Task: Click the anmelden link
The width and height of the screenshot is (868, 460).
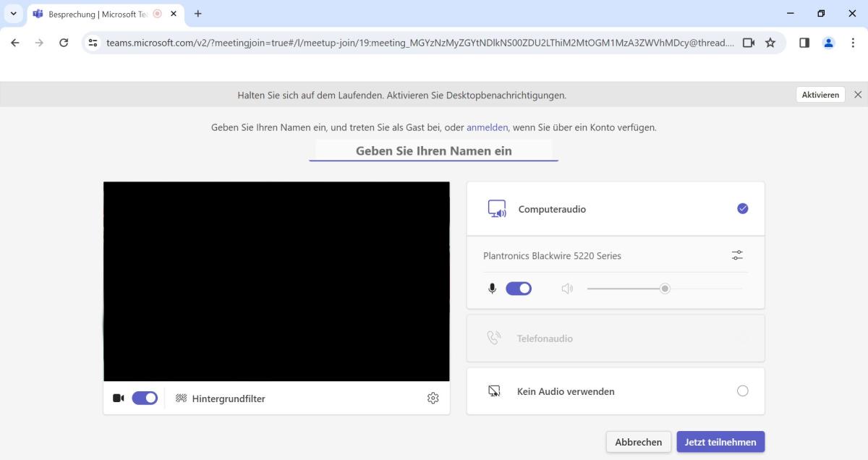Action: click(x=487, y=127)
